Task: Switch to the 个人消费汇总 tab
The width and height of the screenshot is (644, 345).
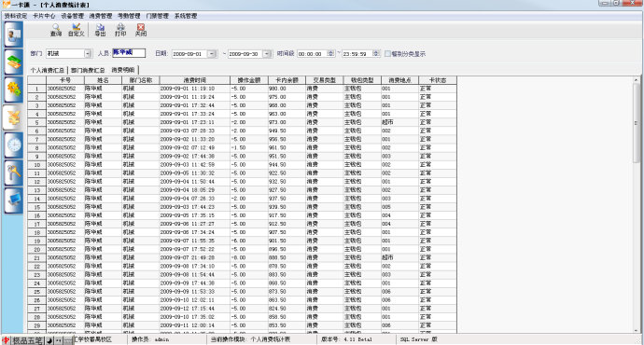Action: coord(48,70)
